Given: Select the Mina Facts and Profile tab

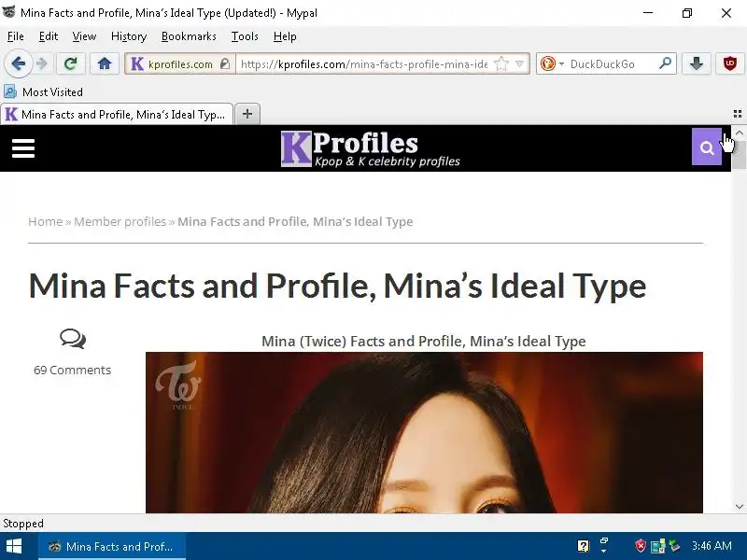Looking at the screenshot, I should click(x=117, y=114).
